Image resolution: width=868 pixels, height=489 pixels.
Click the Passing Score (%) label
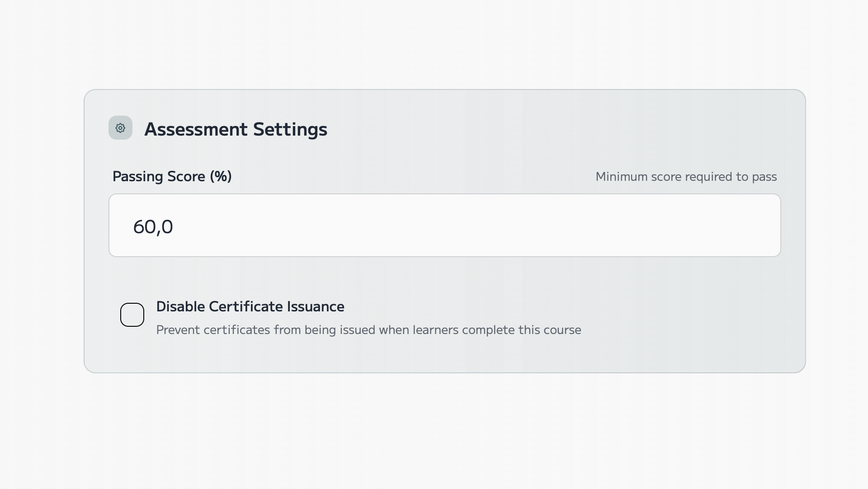[172, 177]
